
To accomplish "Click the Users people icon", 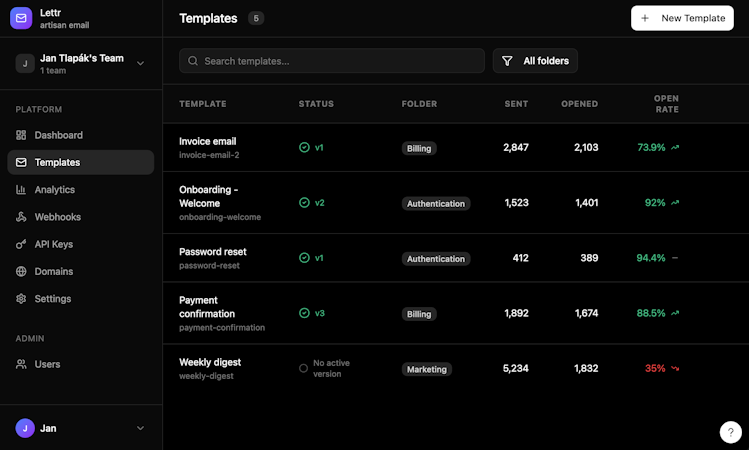I will [x=22, y=365].
